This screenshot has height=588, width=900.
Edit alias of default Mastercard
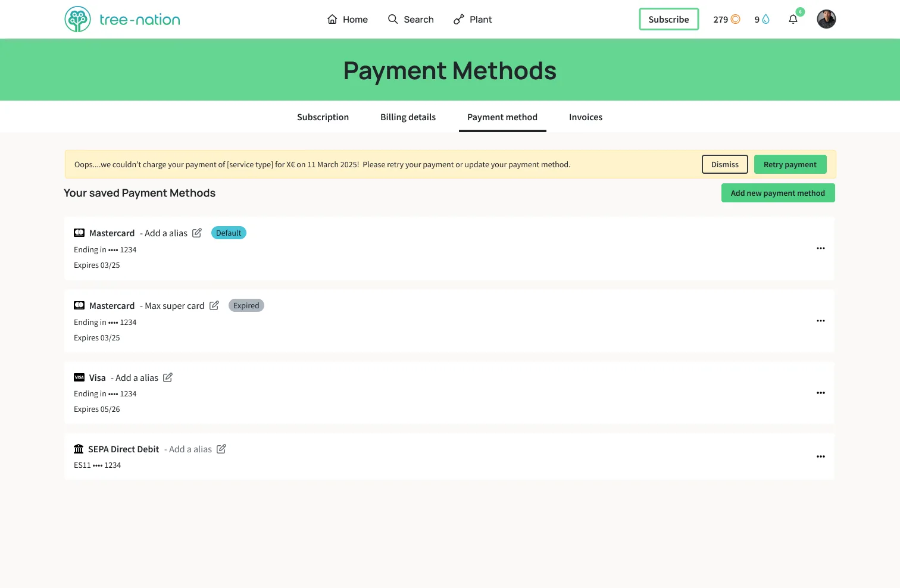click(197, 233)
